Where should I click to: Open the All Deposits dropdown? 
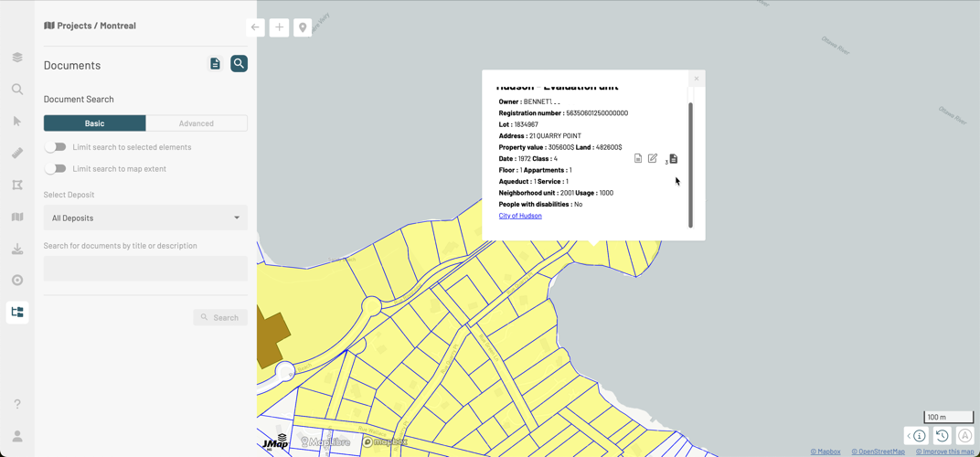(x=145, y=218)
